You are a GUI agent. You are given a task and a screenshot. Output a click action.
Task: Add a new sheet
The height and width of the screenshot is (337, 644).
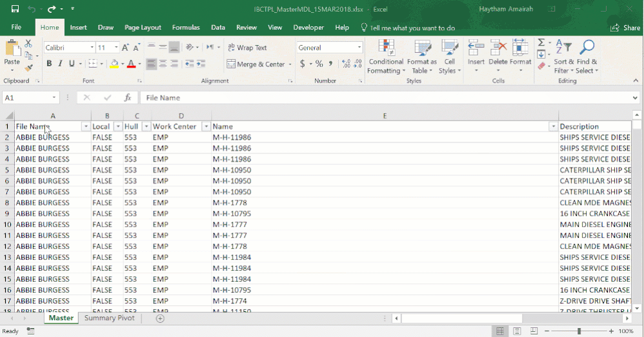(x=160, y=318)
